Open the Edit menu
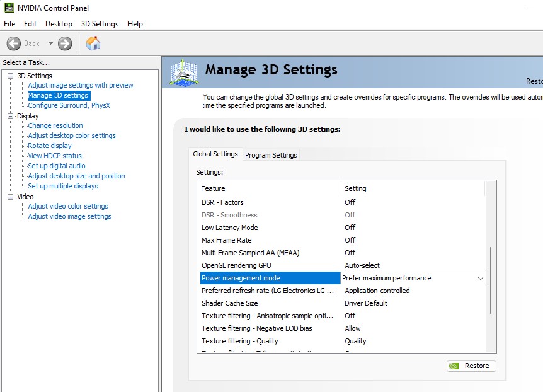 (x=30, y=24)
